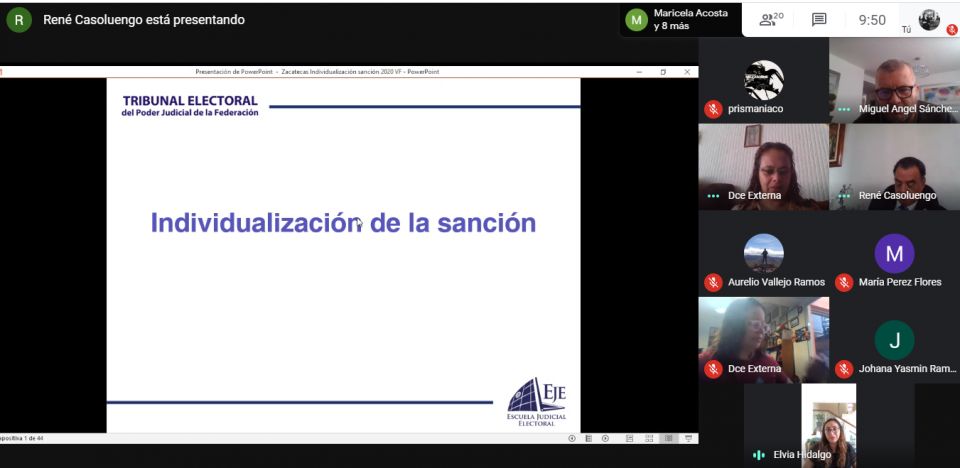
Task: Click María Perez Flores's muted microphone icon
Action: pyautogui.click(x=844, y=282)
